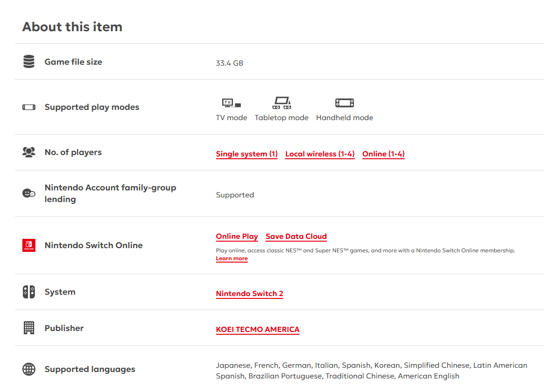Image resolution: width=544 pixels, height=392 pixels.
Task: Click the Nintendo Switch Online label
Action: click(x=94, y=245)
